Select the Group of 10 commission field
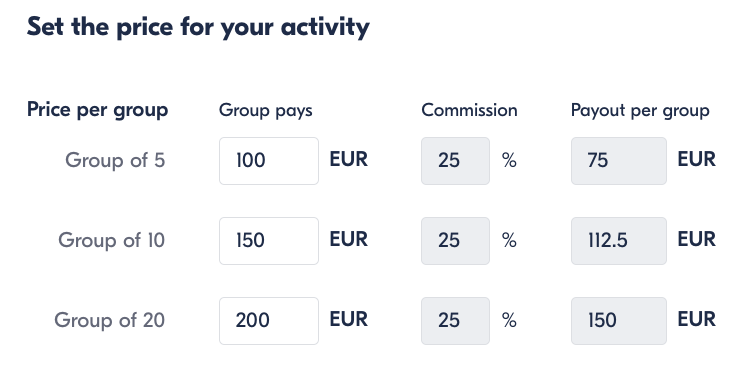 click(455, 241)
